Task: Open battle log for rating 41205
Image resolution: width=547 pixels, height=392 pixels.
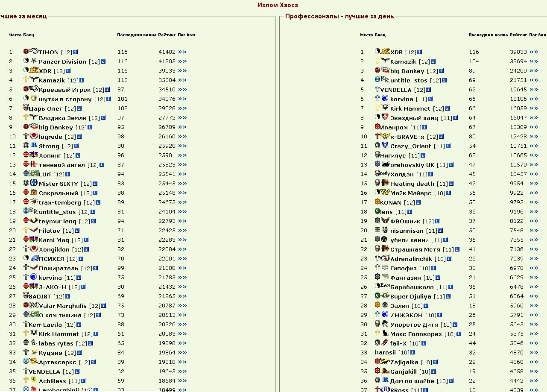Action: (x=182, y=61)
